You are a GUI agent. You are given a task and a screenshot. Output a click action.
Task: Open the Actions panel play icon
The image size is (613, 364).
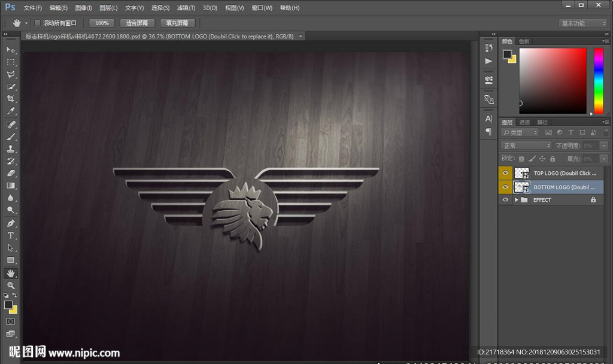tap(488, 61)
